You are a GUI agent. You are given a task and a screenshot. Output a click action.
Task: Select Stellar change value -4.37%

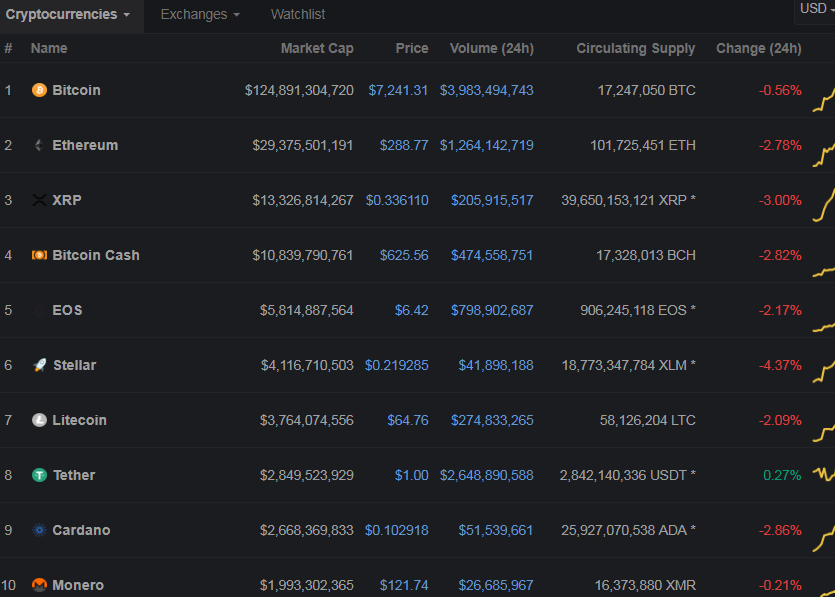tap(780, 365)
